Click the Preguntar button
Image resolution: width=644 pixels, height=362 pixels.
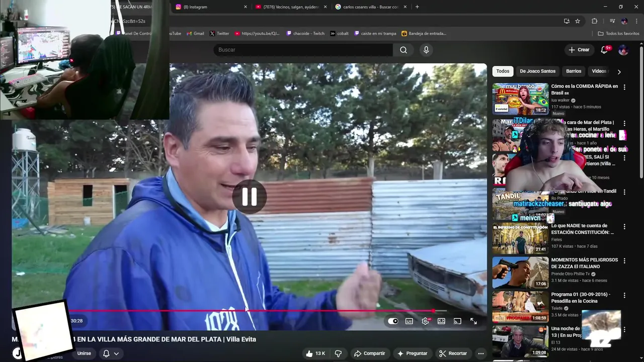[412, 353]
